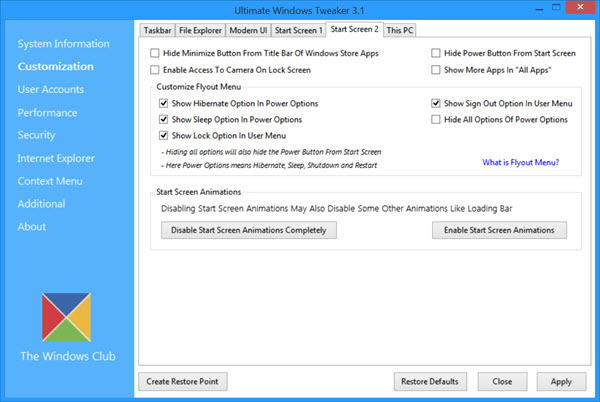Click Create Restore Point button
Screen dimensions: 600x402
click(x=183, y=381)
